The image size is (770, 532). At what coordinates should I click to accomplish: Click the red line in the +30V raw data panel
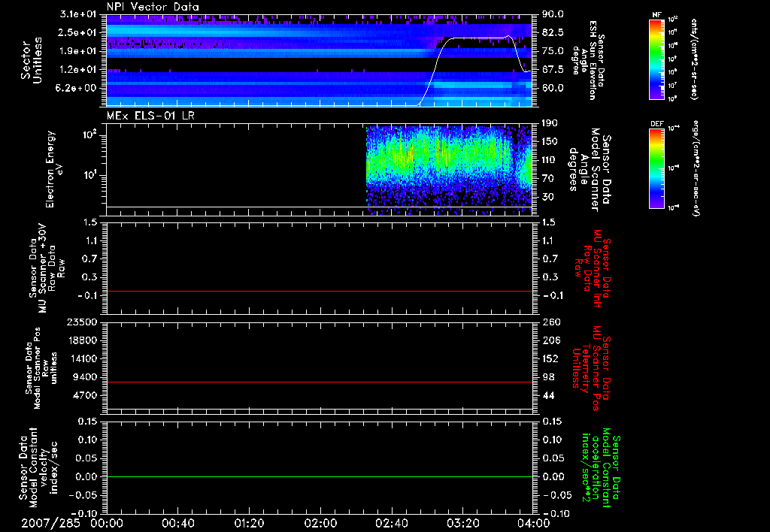coord(319,291)
